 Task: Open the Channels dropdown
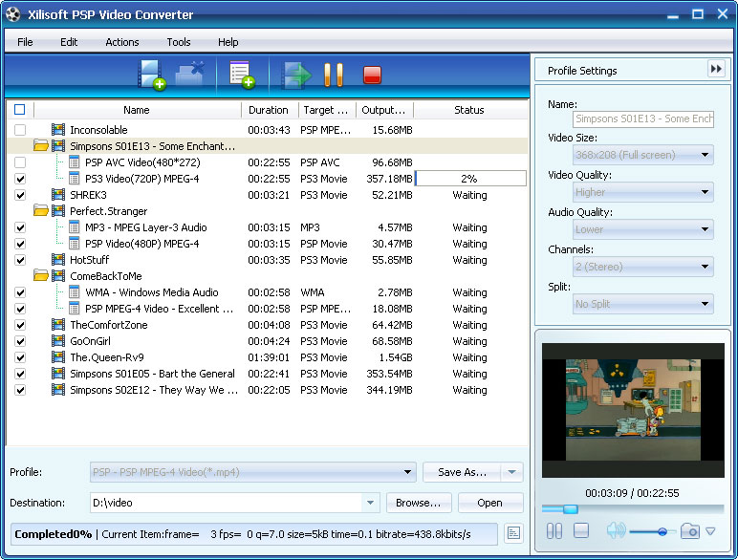point(642,267)
